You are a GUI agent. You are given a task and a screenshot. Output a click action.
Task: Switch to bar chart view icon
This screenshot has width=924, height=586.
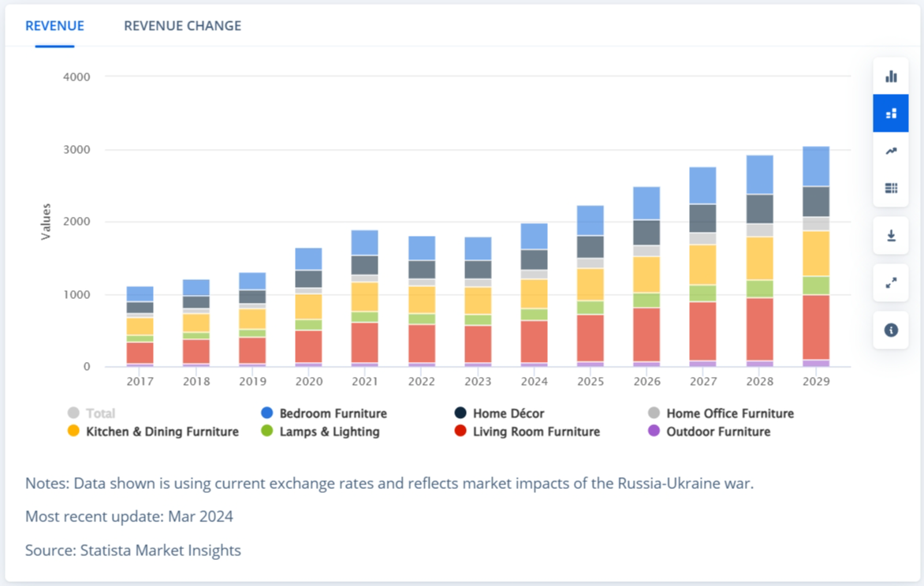tap(891, 77)
